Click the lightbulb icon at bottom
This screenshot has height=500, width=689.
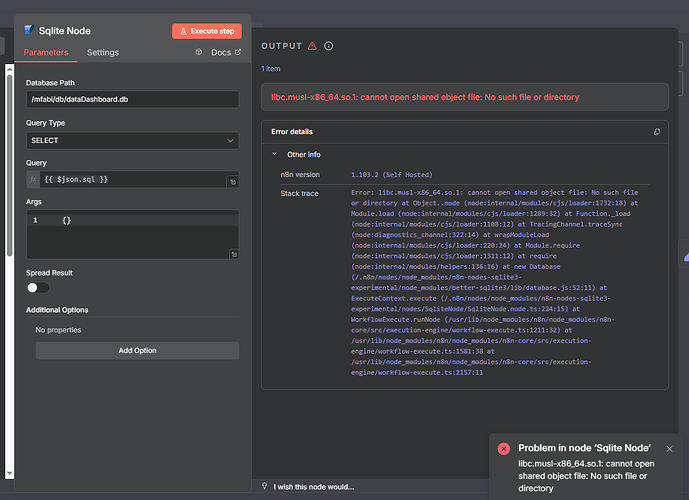pyautogui.click(x=265, y=486)
